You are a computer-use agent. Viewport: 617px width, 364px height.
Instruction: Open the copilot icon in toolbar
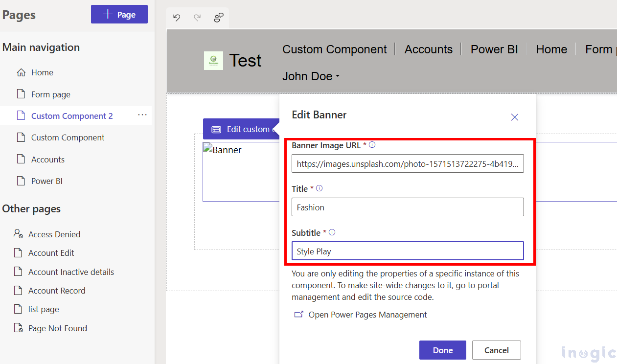click(x=219, y=18)
